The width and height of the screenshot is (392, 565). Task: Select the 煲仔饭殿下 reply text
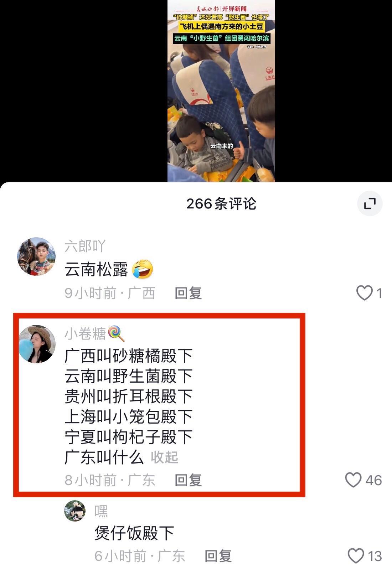click(x=134, y=533)
